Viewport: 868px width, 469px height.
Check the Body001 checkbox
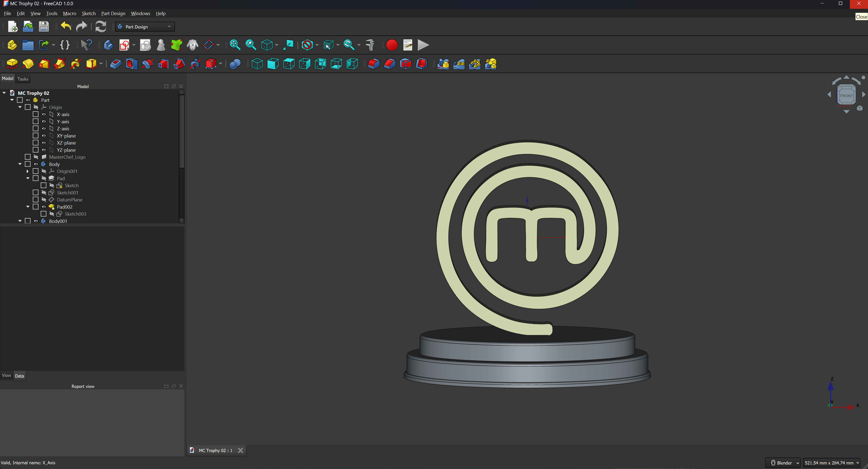pos(28,221)
